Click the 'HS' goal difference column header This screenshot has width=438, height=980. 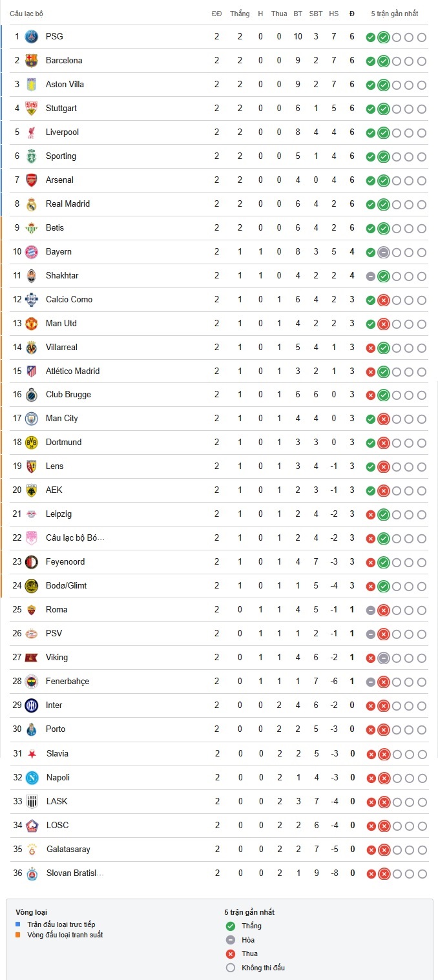coord(333,14)
